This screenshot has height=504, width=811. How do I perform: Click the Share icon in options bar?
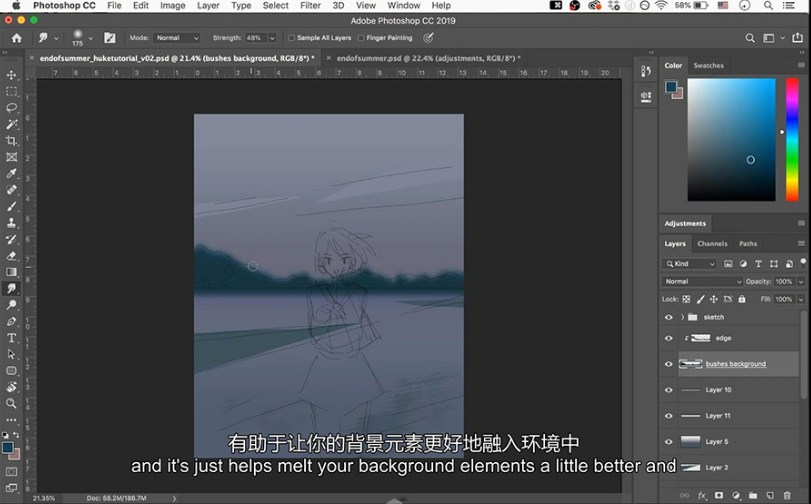coord(798,38)
